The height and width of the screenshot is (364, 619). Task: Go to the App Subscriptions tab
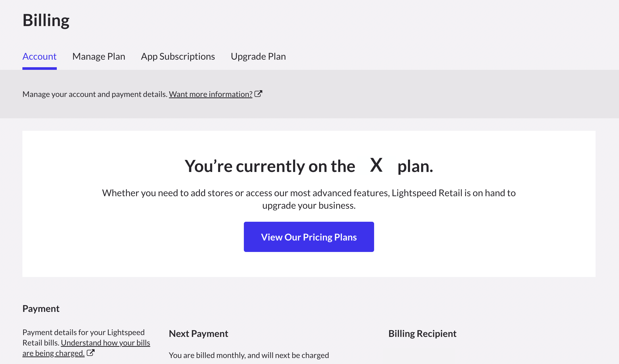pos(178,57)
